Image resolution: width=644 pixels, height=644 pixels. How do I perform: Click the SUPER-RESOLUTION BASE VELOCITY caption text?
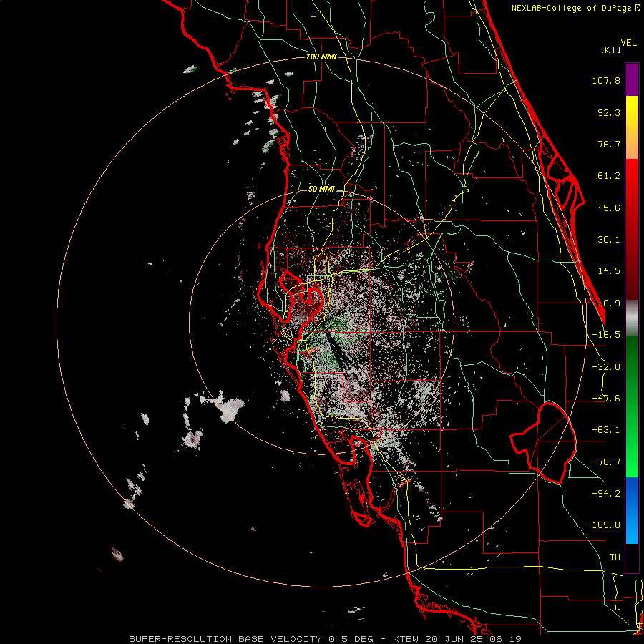click(225, 639)
